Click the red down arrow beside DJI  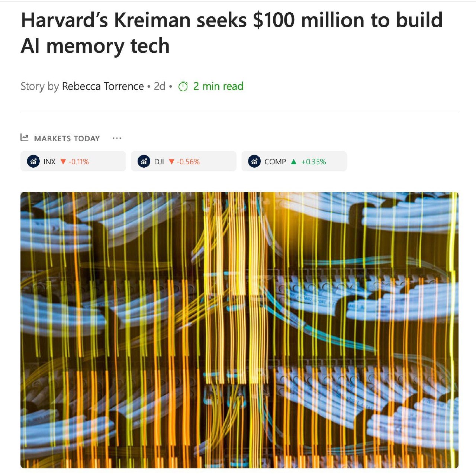171,162
